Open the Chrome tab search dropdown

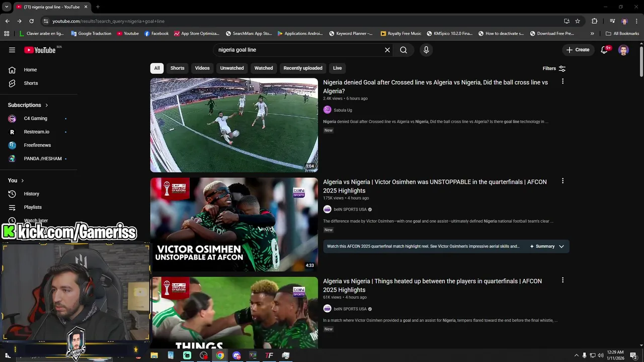click(7, 7)
